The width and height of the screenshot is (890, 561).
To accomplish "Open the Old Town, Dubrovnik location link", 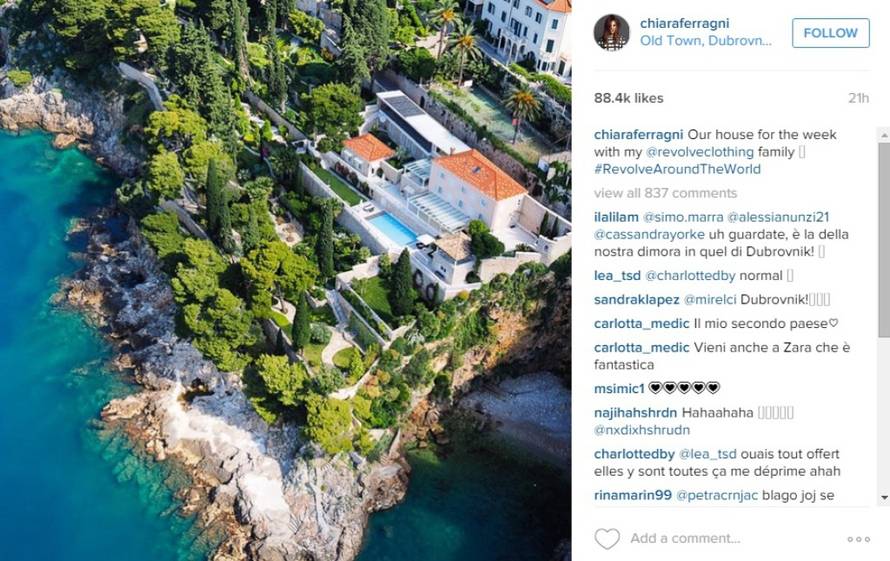I will (x=706, y=41).
